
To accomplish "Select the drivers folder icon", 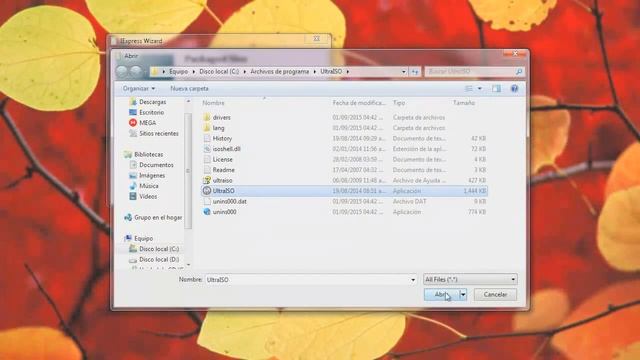I will [x=207, y=118].
